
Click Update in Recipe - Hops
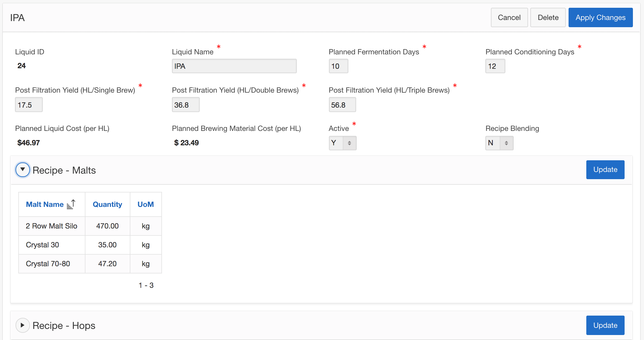(605, 325)
